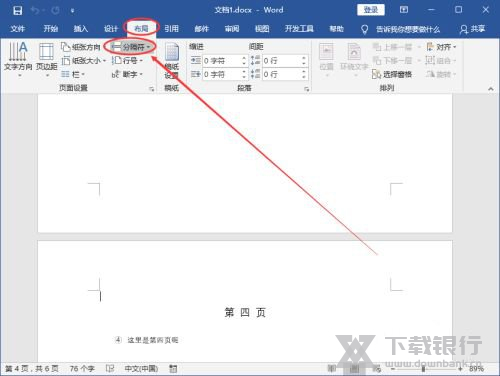Open 纸张大小 paper size dropdown
The width and height of the screenshot is (500, 376).
84,61
